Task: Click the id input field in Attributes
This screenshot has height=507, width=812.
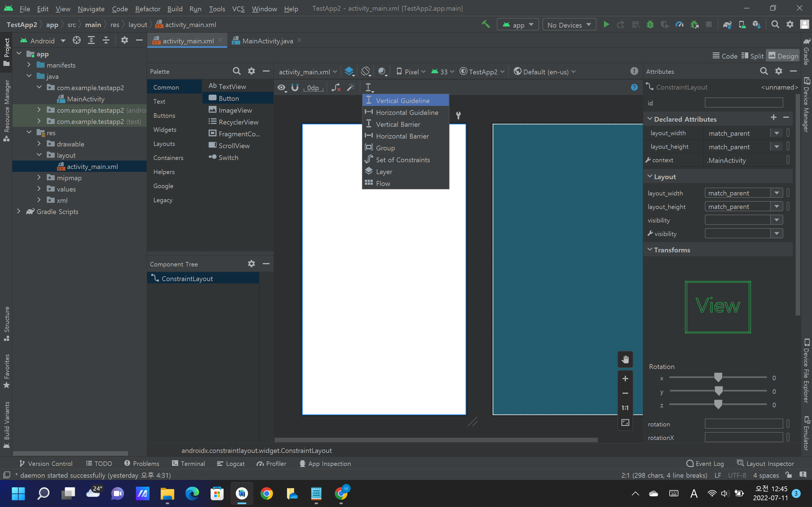Action: [x=743, y=103]
